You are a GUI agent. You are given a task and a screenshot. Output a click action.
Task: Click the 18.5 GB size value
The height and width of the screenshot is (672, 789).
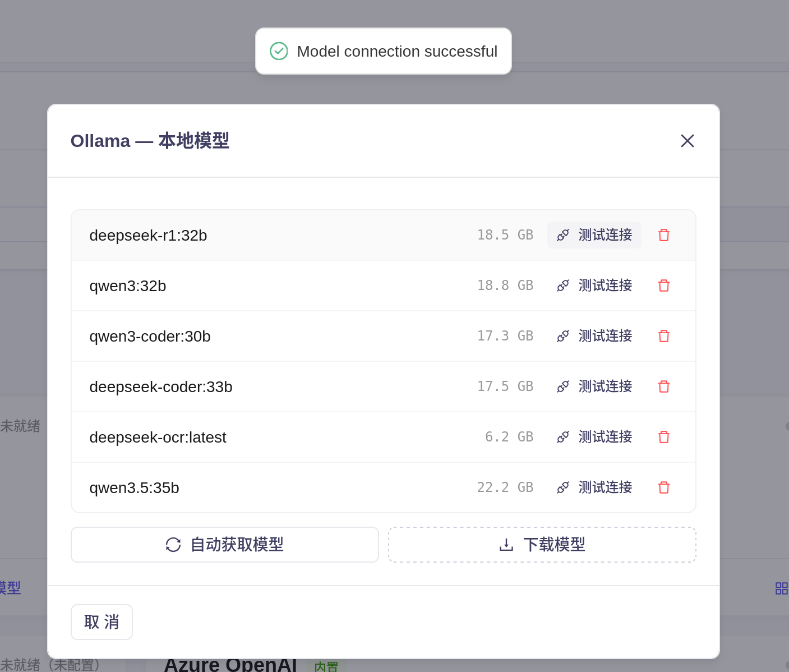[x=505, y=235]
